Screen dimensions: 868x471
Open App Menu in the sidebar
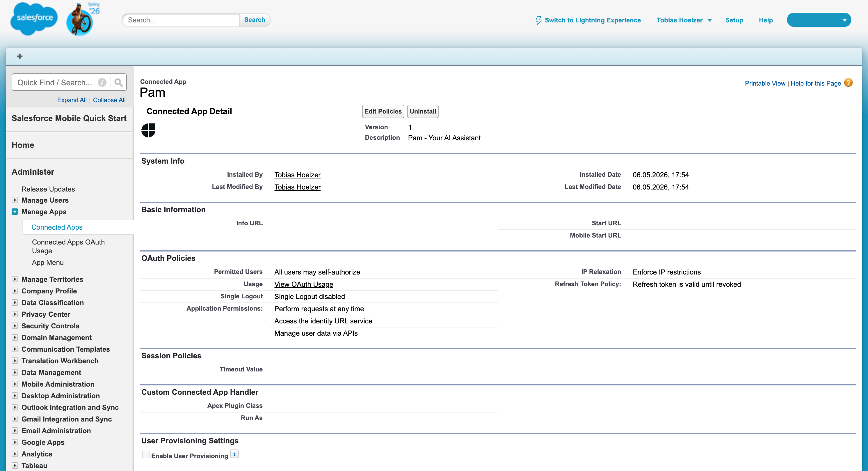coord(48,262)
